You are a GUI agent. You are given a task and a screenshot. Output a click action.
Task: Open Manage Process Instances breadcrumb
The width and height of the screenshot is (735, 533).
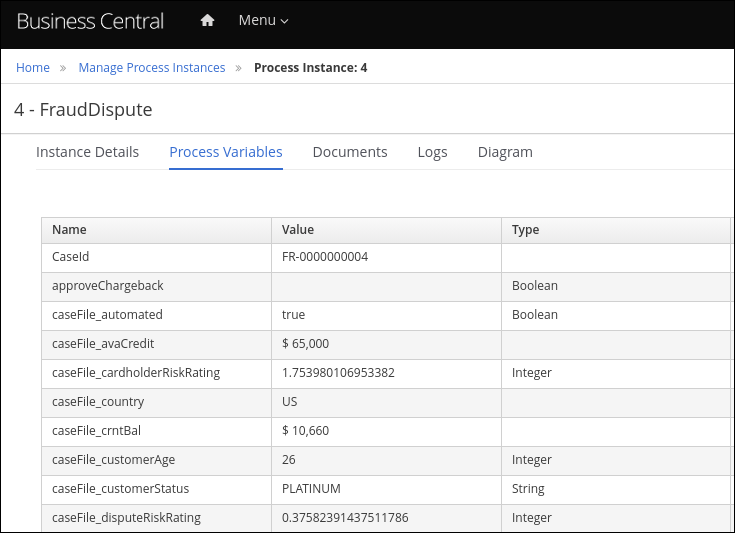pos(152,68)
